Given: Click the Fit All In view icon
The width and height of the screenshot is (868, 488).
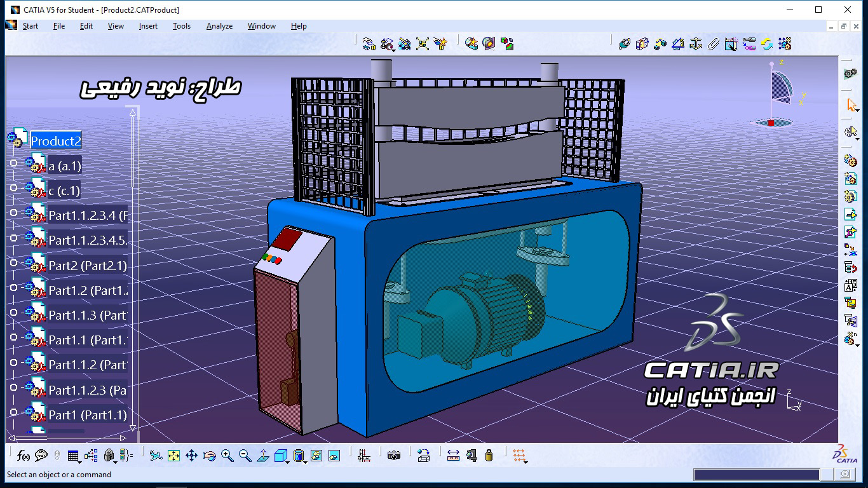Looking at the screenshot, I should (173, 456).
